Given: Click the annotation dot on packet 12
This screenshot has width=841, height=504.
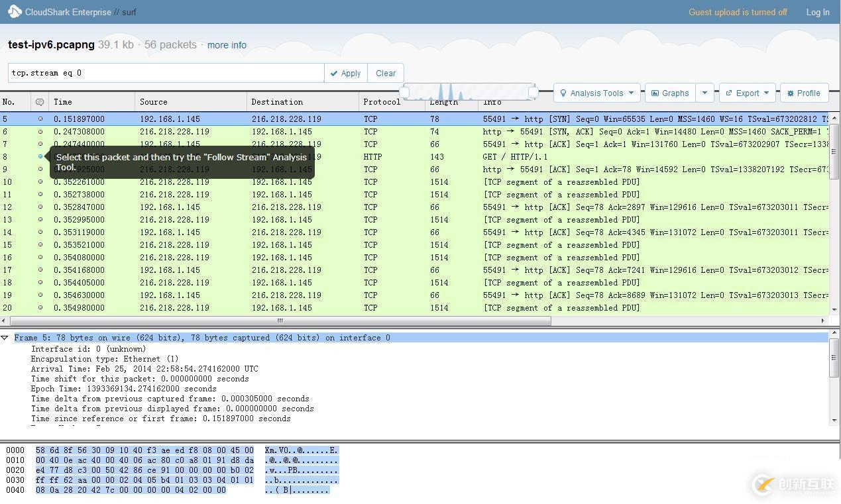Looking at the screenshot, I should click(x=40, y=207).
